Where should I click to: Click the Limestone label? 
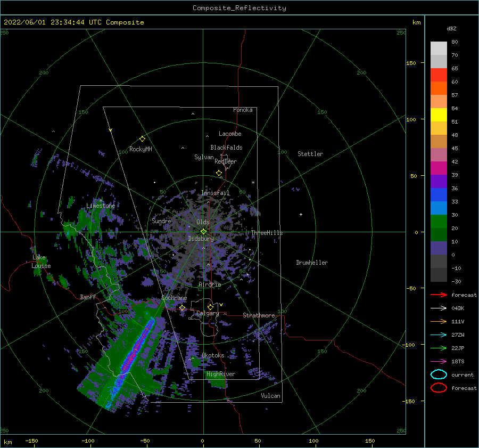click(x=101, y=206)
